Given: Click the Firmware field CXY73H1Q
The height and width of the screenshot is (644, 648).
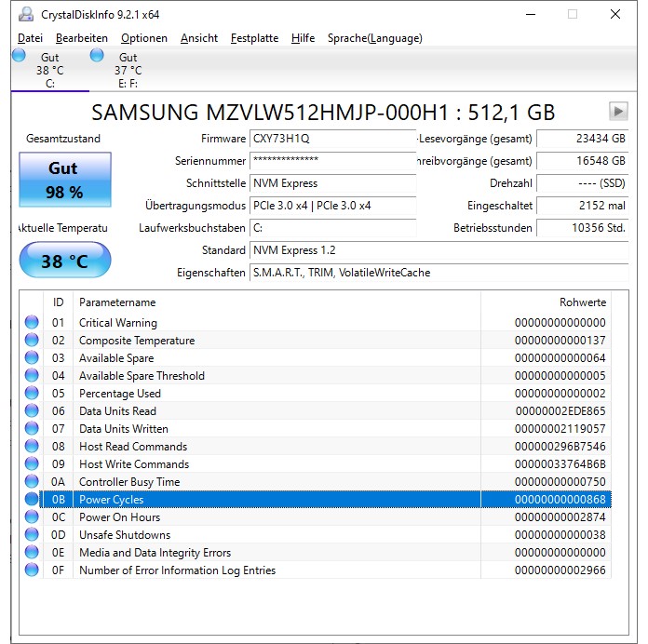Looking at the screenshot, I should click(332, 139).
